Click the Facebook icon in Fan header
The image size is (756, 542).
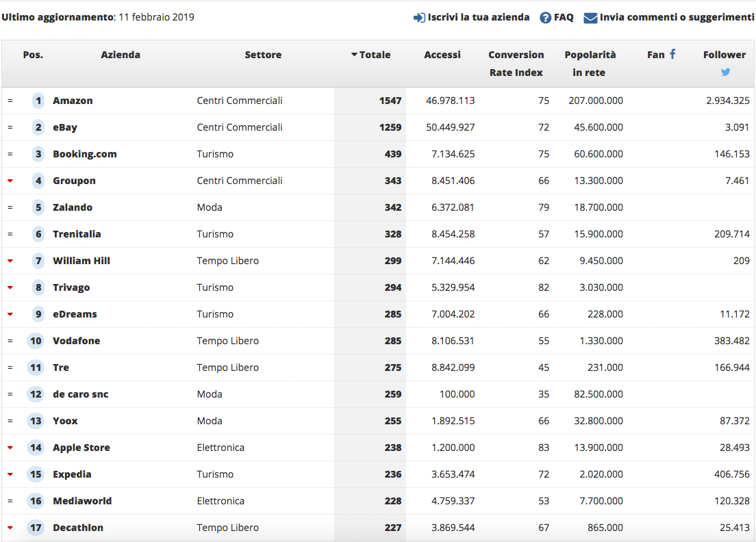tap(672, 54)
